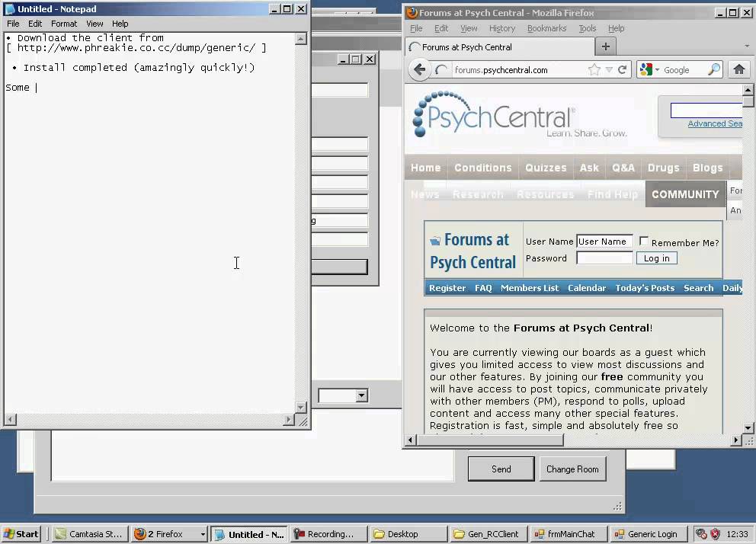Open a new tab with the plus button
This screenshot has width=756, height=544.
606,46
